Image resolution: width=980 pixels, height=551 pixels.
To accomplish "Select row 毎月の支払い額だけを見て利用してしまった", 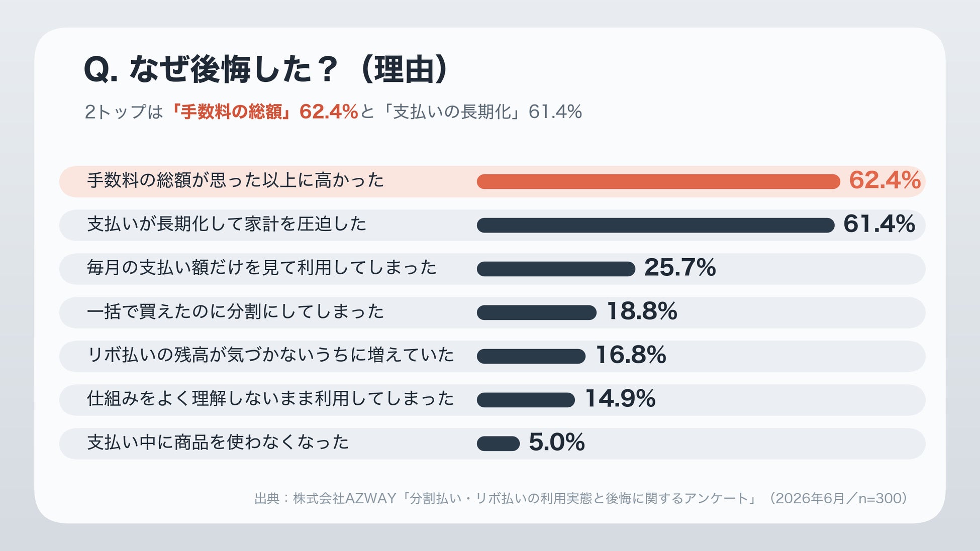I will coord(492,269).
